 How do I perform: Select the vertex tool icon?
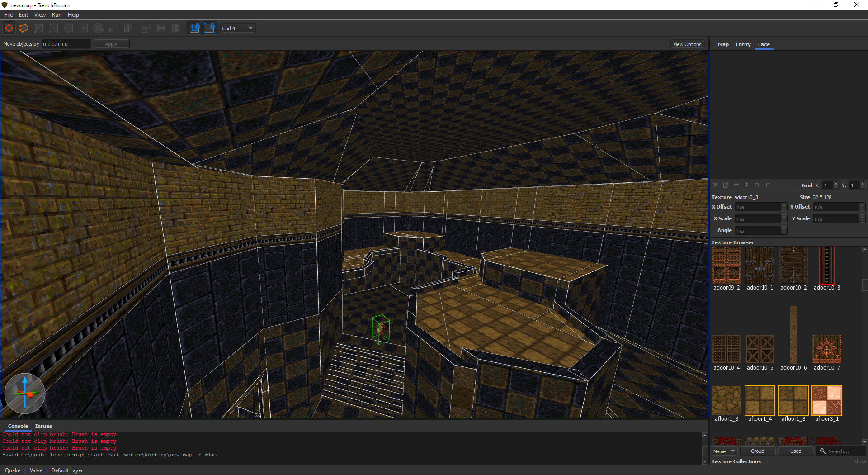54,28
